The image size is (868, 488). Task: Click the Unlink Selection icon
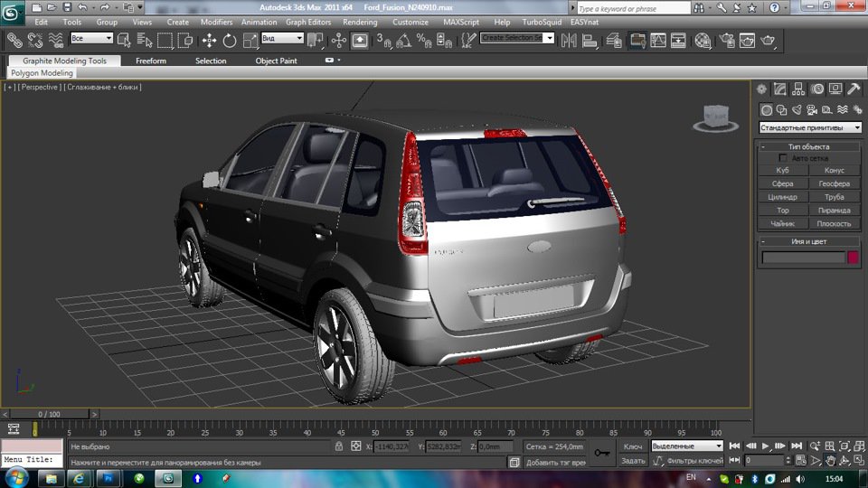35,40
